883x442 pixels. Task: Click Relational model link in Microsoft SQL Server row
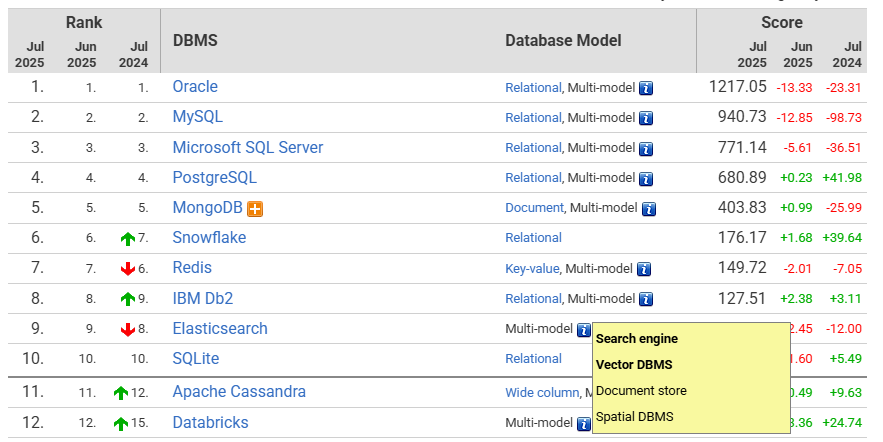tap(533, 148)
